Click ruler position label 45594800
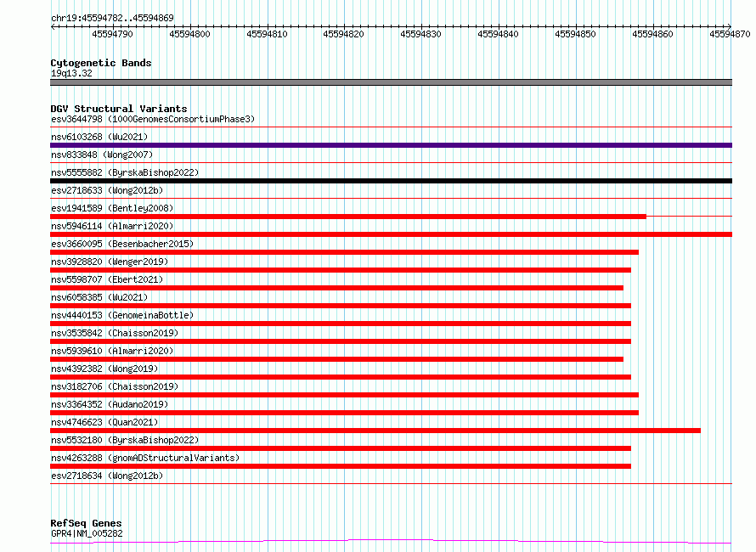The height and width of the screenshot is (552, 756). tap(189, 34)
